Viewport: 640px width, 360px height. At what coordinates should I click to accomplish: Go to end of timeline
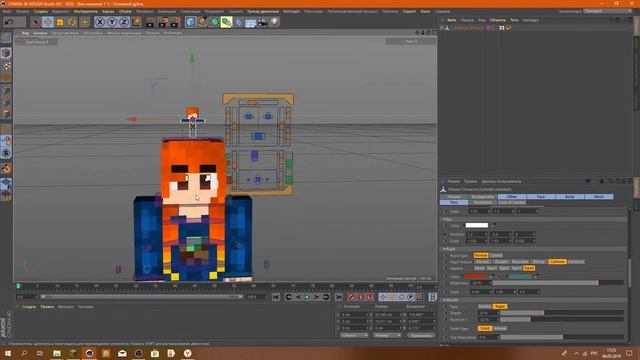[x=339, y=297]
